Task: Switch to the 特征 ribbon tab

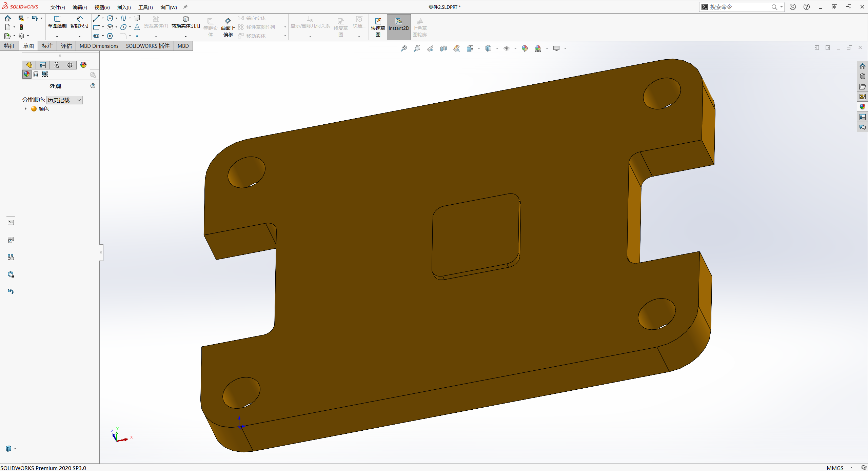Action: click(9, 46)
